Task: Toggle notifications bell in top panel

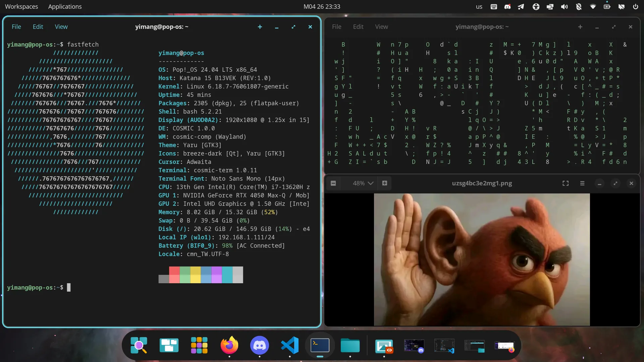Action: point(621,7)
